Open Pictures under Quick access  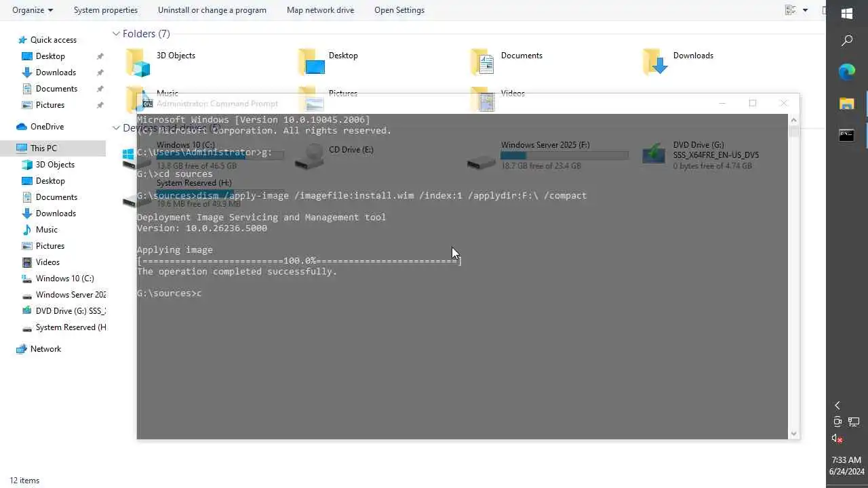(x=50, y=105)
